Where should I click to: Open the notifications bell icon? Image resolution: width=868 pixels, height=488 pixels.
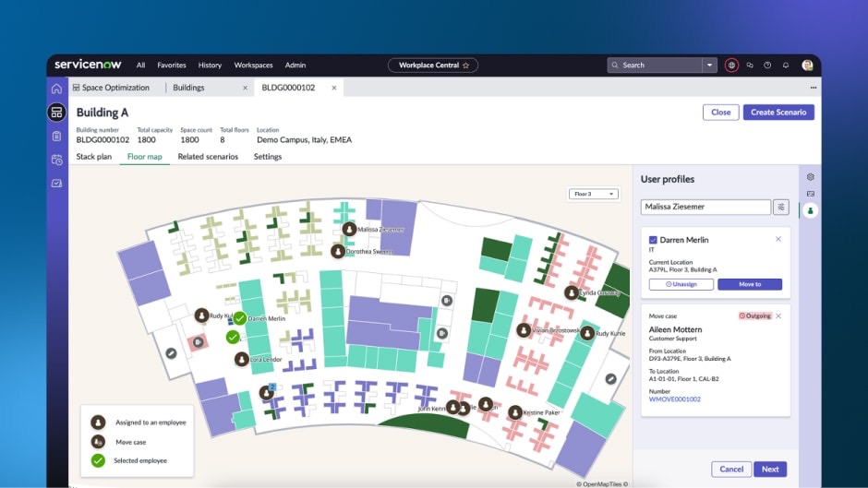tap(786, 65)
